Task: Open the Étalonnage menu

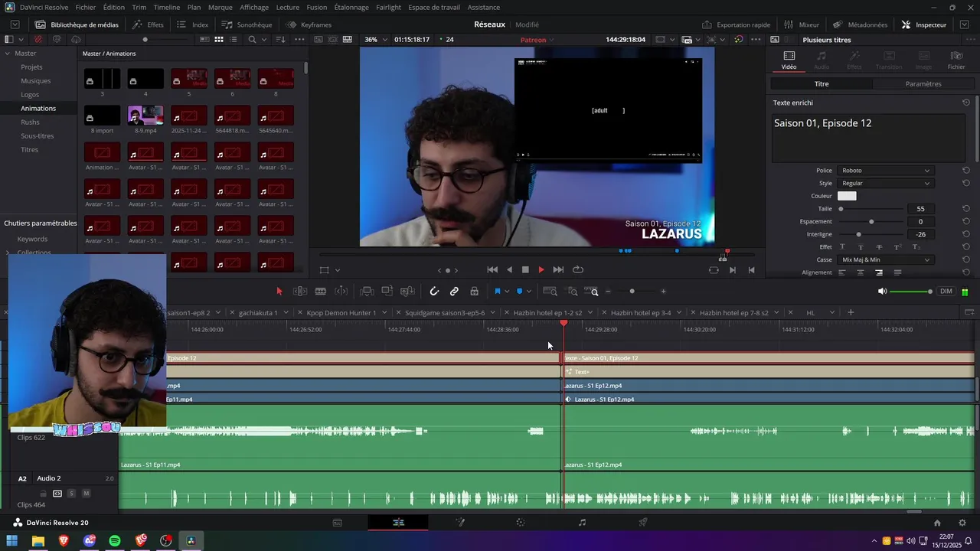Action: coord(351,7)
